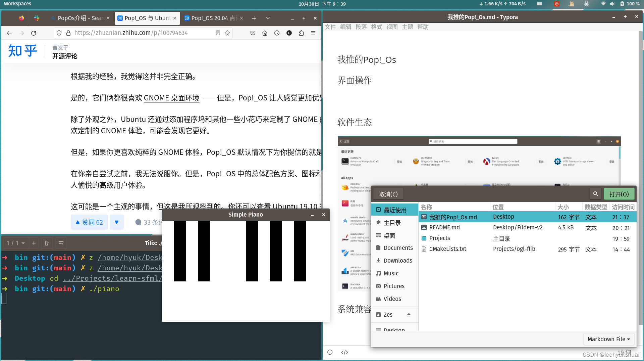
Task: Select Pictures in dialog sidebar
Action: pyautogui.click(x=394, y=286)
